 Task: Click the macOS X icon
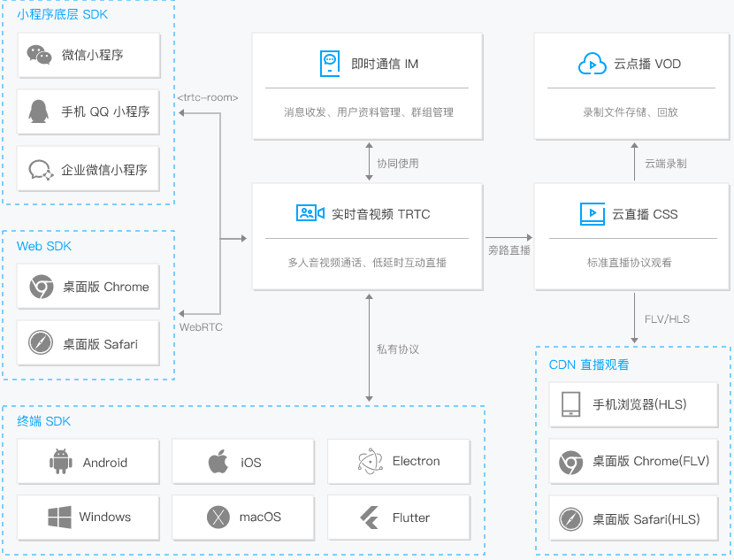click(x=218, y=517)
